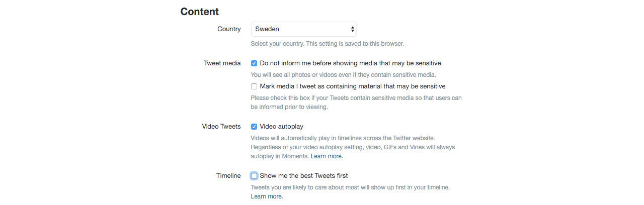644x205 pixels.
Task: Click the Tweet media field label
Action: (222, 63)
